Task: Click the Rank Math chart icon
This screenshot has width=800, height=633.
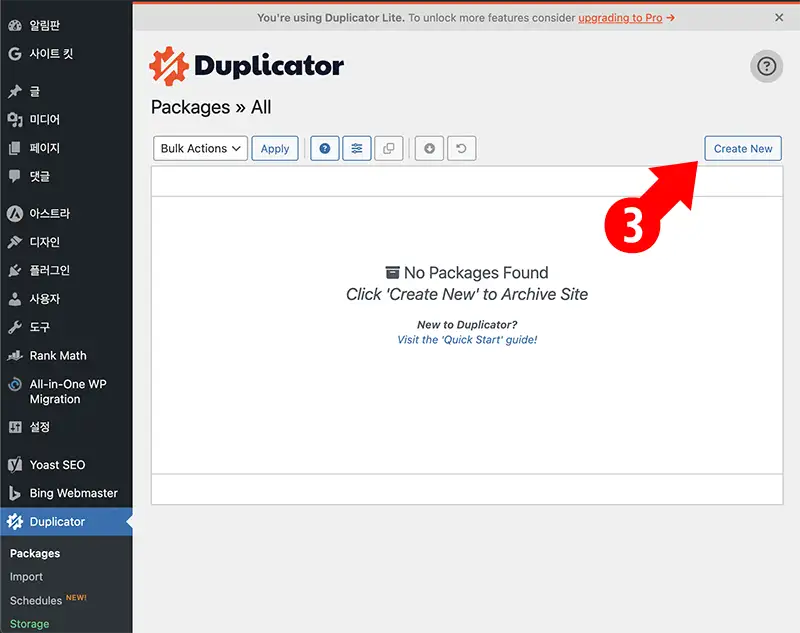Action: click(15, 356)
